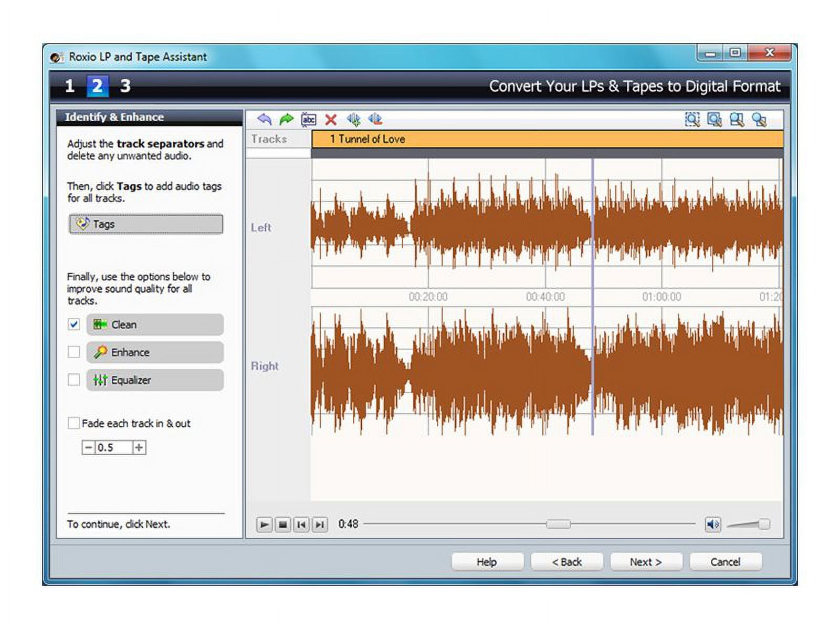
Task: Go to step 3
Action: [x=125, y=86]
